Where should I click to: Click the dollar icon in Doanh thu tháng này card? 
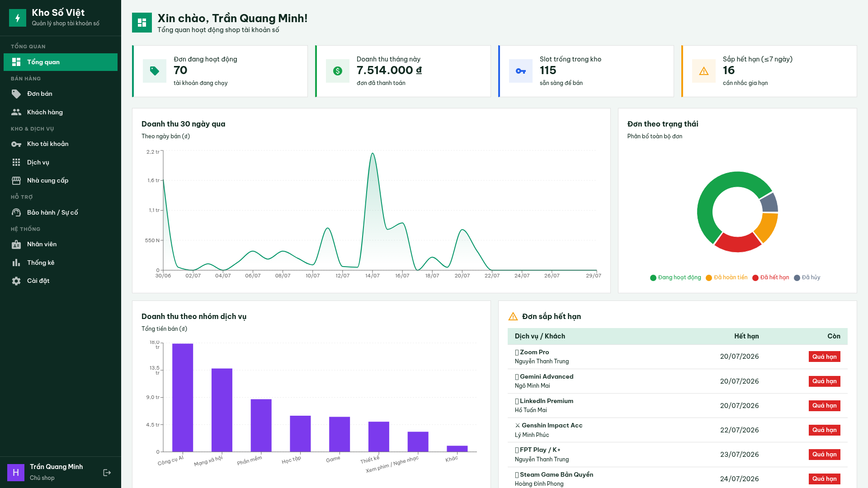coord(338,71)
